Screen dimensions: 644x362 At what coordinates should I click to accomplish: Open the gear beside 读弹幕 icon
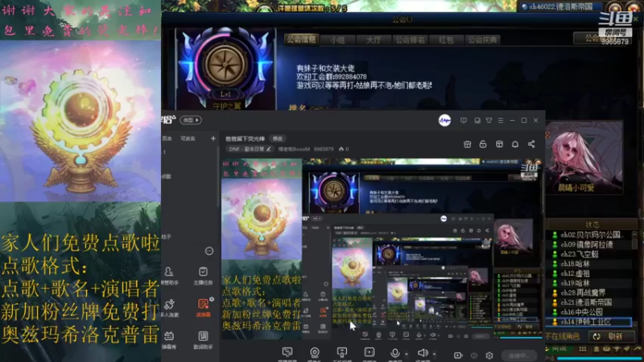click(x=212, y=299)
